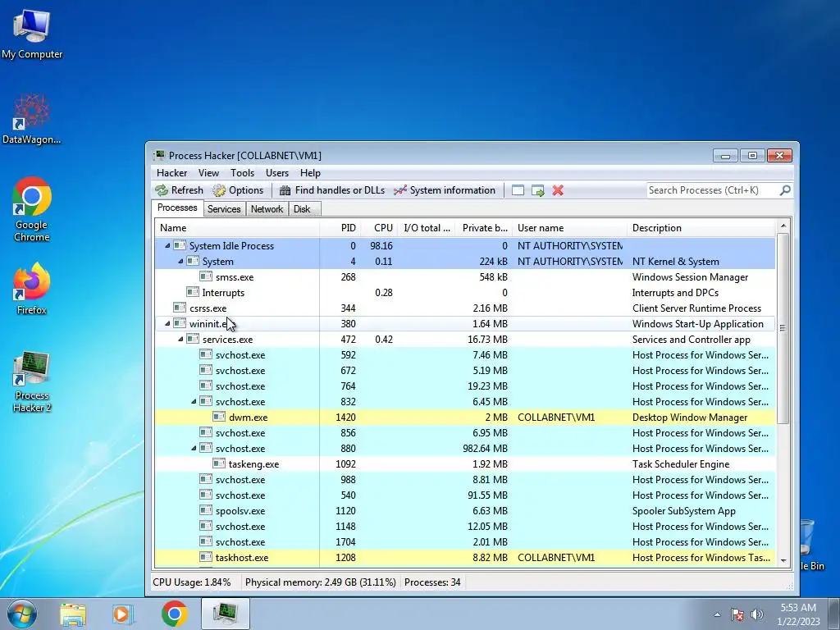840x630 pixels.
Task: Open the Process Hacker 2 desktop shortcut
Action: click(32, 381)
